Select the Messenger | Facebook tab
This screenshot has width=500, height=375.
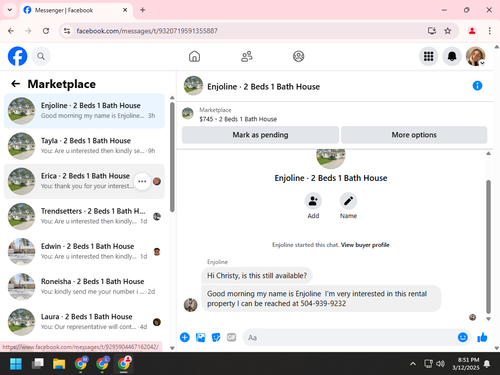click(76, 10)
